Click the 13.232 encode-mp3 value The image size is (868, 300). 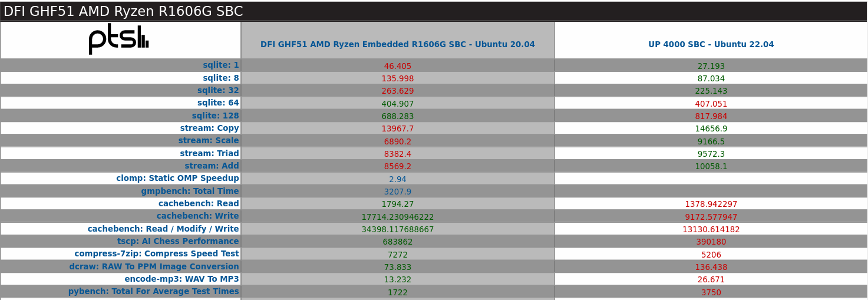(x=398, y=280)
